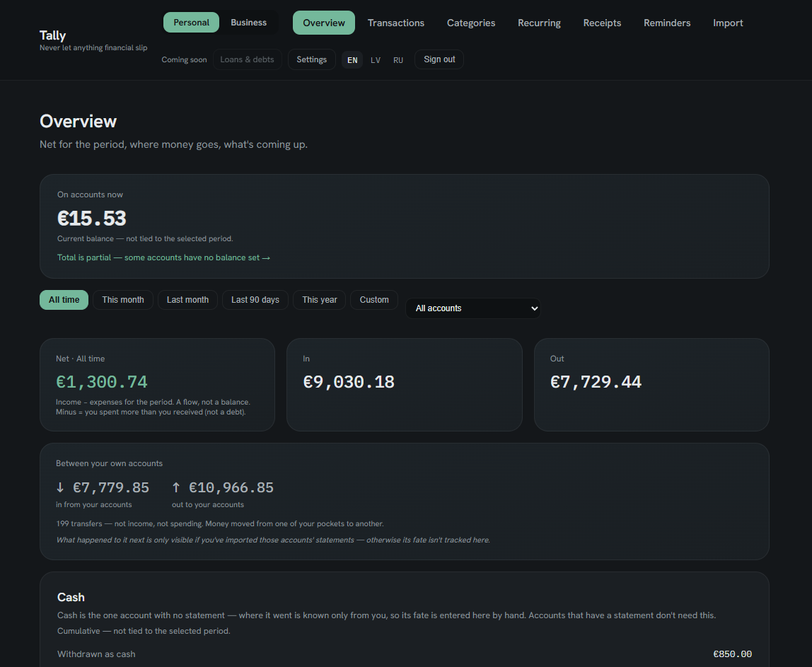
Task: Open the Overview tab
Action: 324,23
